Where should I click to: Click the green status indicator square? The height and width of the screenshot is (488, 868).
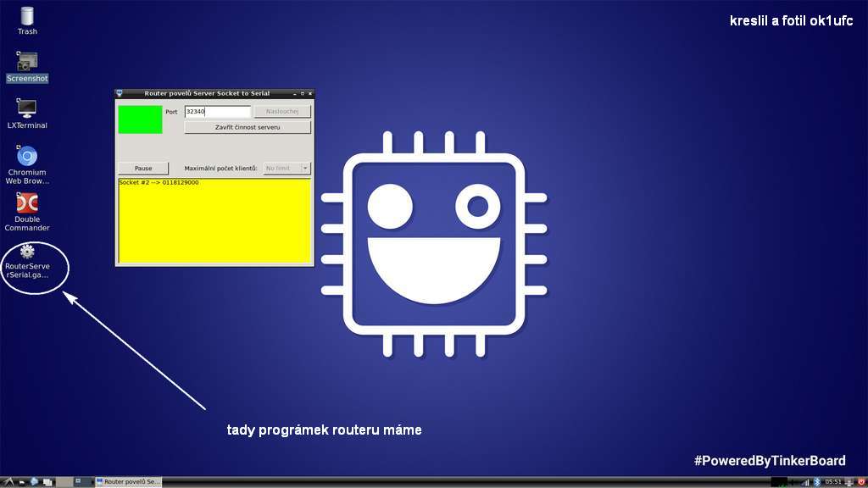coord(140,119)
